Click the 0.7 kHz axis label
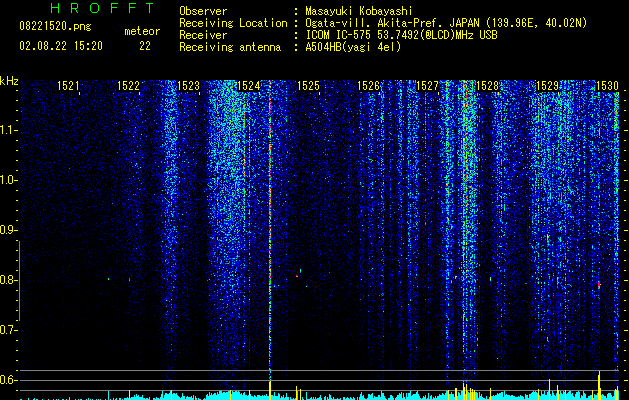Viewport: 629px width, 400px height. [9, 330]
